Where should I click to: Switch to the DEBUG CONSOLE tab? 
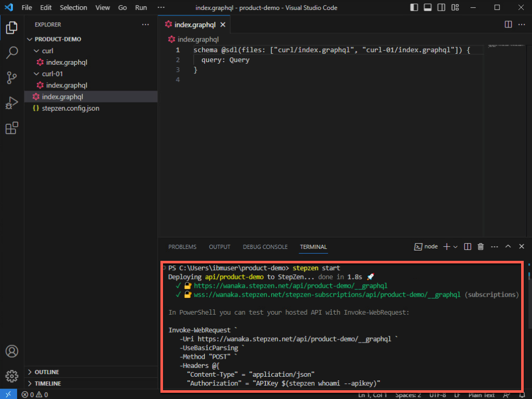tap(265, 247)
